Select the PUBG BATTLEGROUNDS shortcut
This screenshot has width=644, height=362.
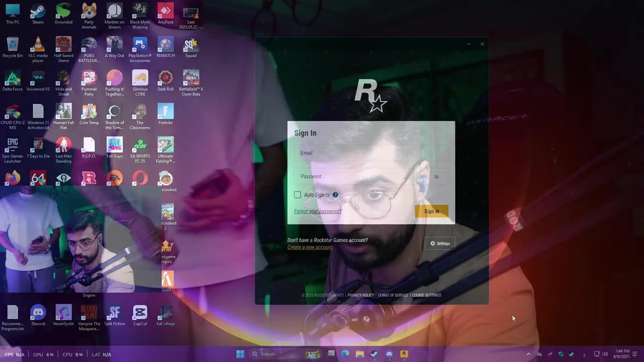point(89,50)
